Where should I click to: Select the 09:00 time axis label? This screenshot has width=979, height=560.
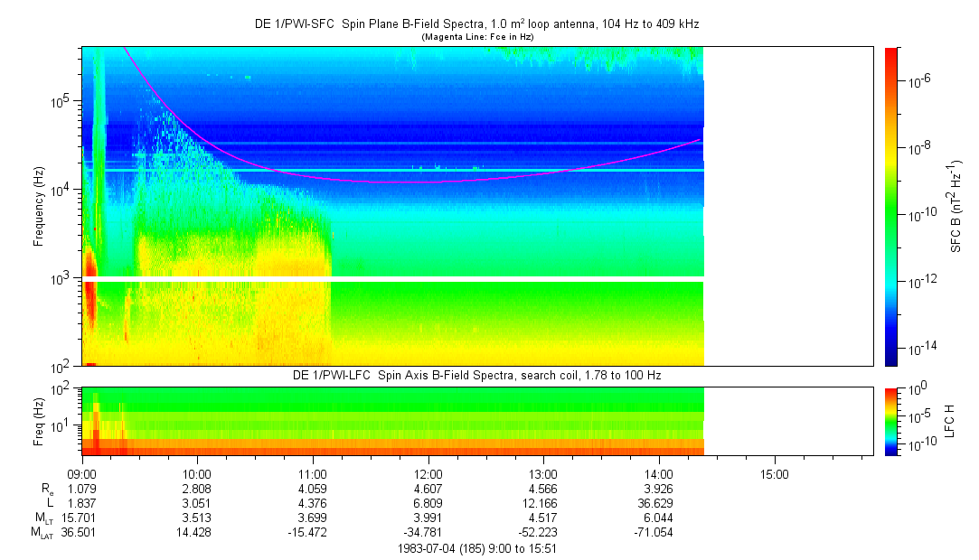[82, 473]
